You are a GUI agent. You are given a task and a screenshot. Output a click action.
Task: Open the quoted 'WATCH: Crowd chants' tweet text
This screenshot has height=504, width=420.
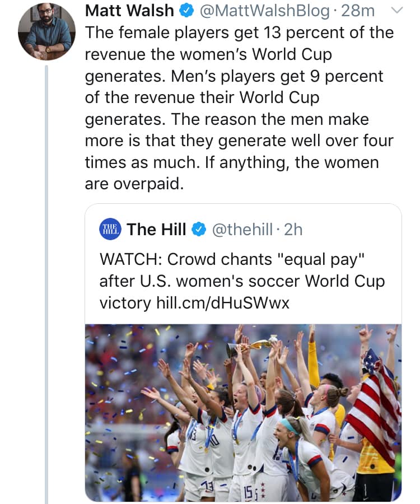coord(242,281)
